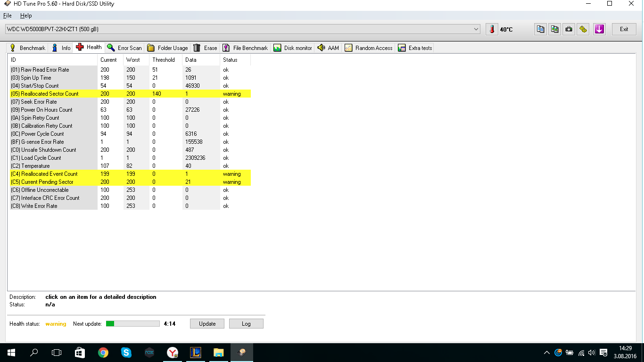Open Skype from the taskbar
The height and width of the screenshot is (362, 644).
tap(126, 352)
